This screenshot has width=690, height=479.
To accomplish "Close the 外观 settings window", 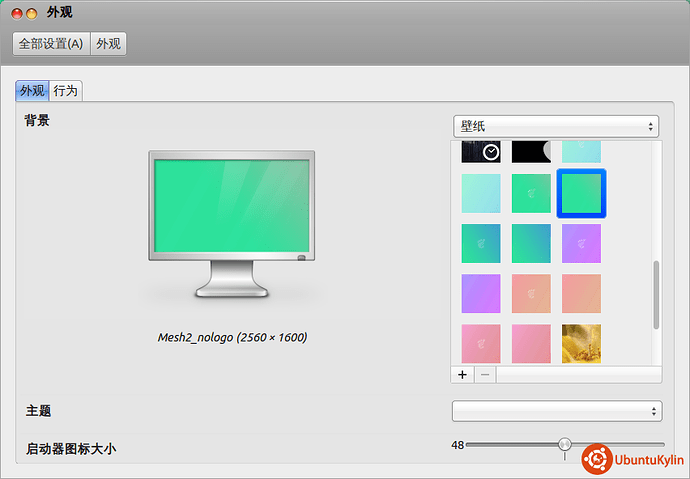I will pyautogui.click(x=16, y=13).
